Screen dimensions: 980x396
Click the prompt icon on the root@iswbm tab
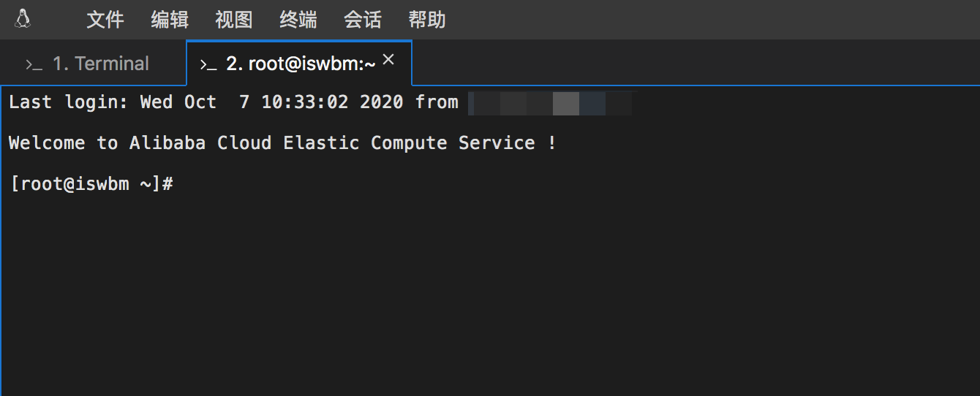[208, 64]
